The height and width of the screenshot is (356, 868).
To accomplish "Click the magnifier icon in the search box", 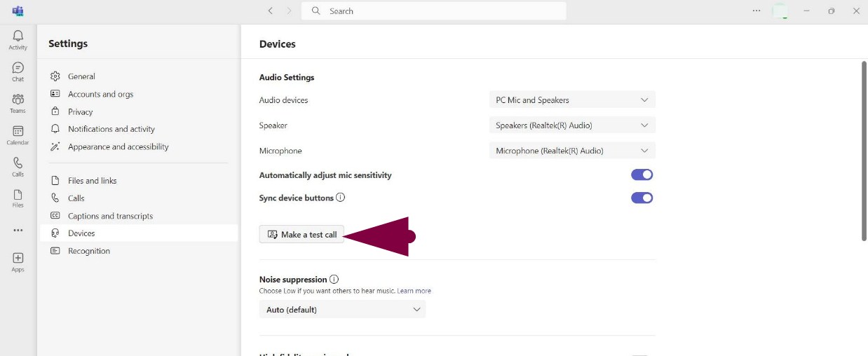I will pos(316,11).
